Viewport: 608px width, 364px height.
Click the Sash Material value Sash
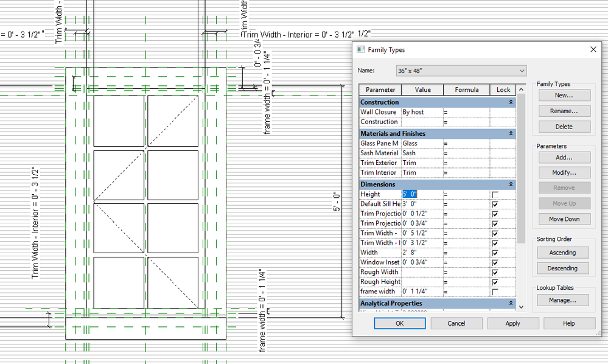click(422, 153)
